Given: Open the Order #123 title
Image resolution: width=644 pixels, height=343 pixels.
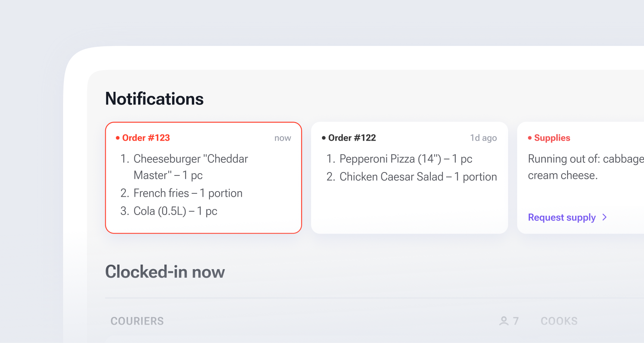Looking at the screenshot, I should (146, 138).
